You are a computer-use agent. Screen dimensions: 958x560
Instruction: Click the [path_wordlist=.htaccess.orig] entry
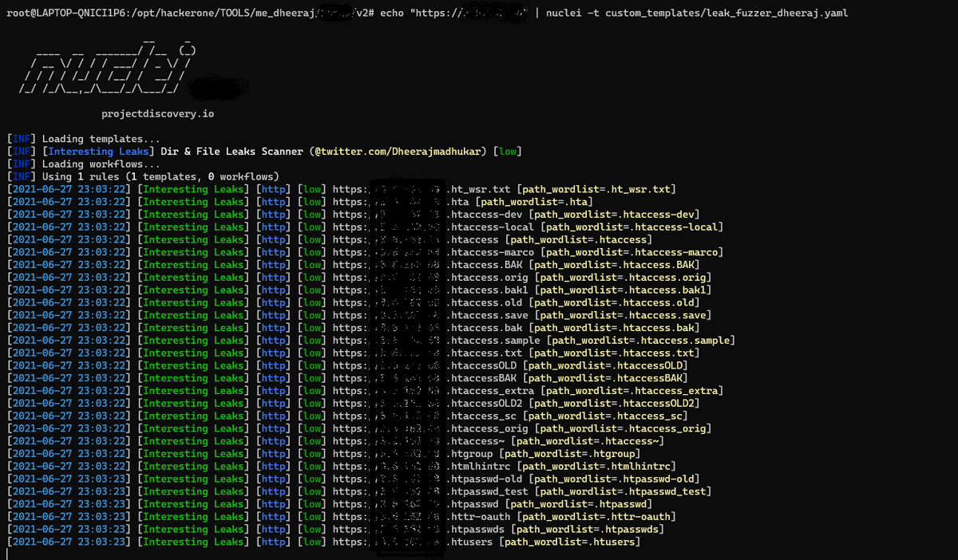tap(624, 278)
